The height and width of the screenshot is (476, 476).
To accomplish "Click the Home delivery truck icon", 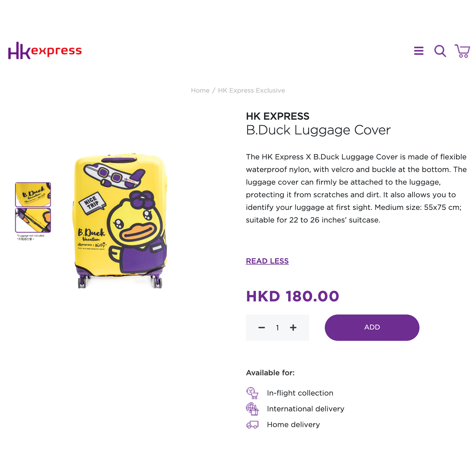I will tap(252, 425).
